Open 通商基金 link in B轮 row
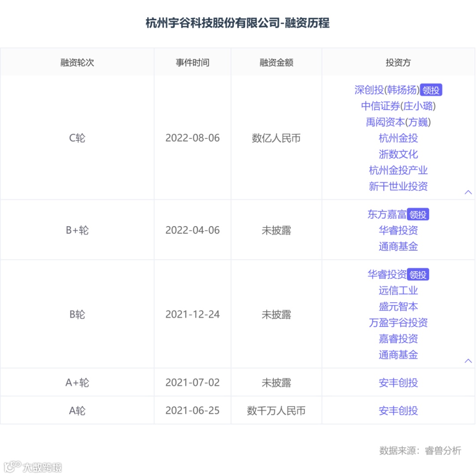 click(398, 355)
